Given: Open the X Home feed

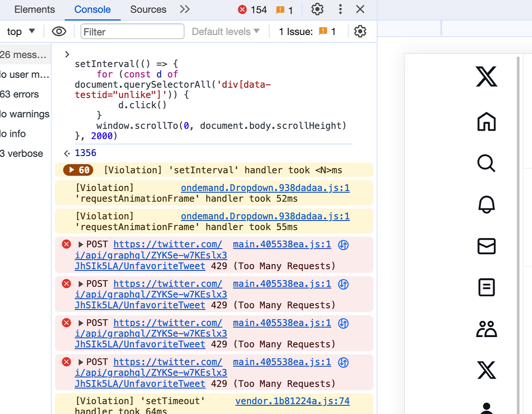Looking at the screenshot, I should click(486, 122).
